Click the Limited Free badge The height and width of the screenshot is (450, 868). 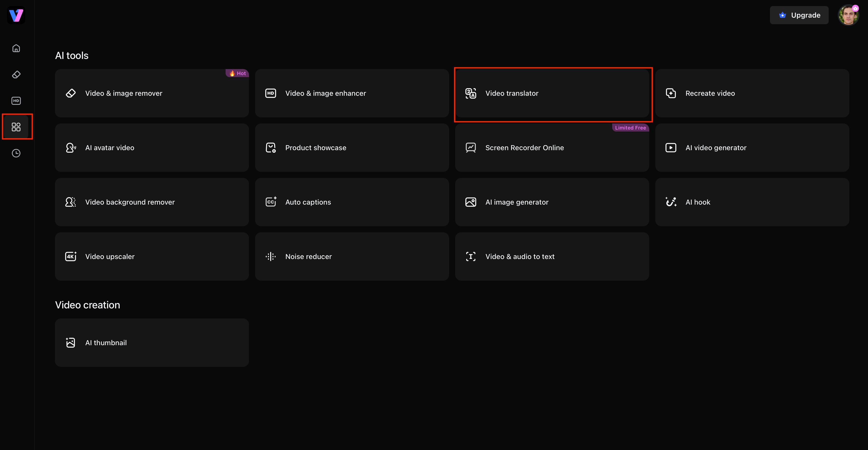(x=630, y=128)
